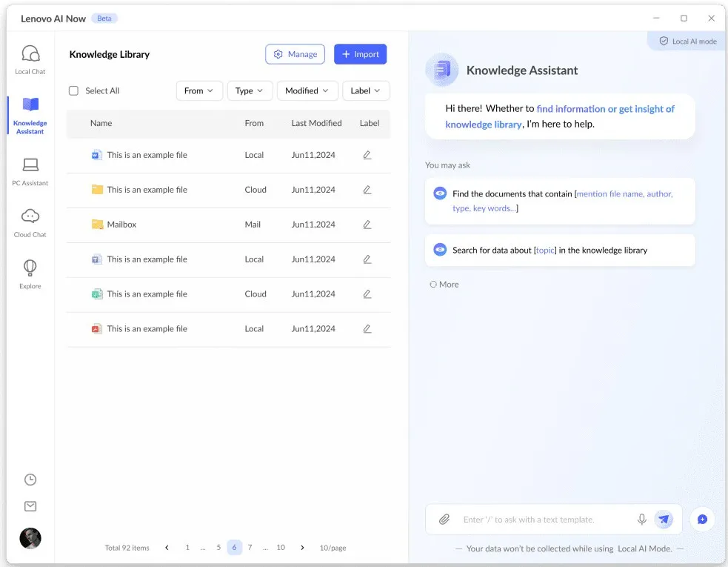728x567 pixels.
Task: Edit label of the PDF file row
Action: pyautogui.click(x=367, y=329)
